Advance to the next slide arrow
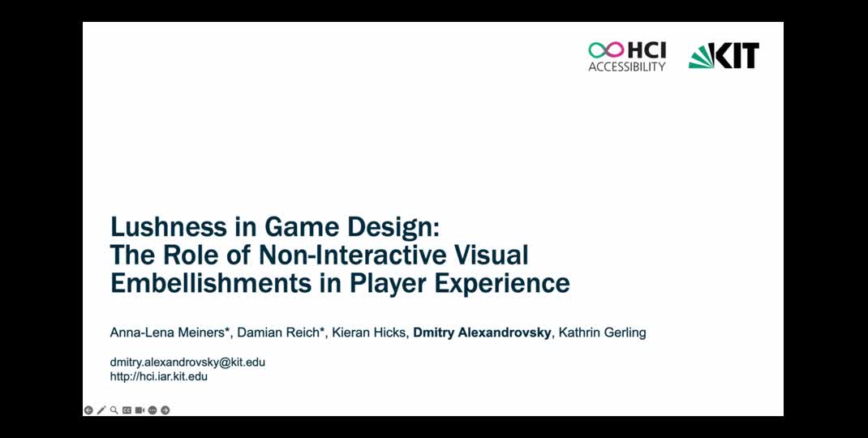868x438 pixels. [165, 410]
